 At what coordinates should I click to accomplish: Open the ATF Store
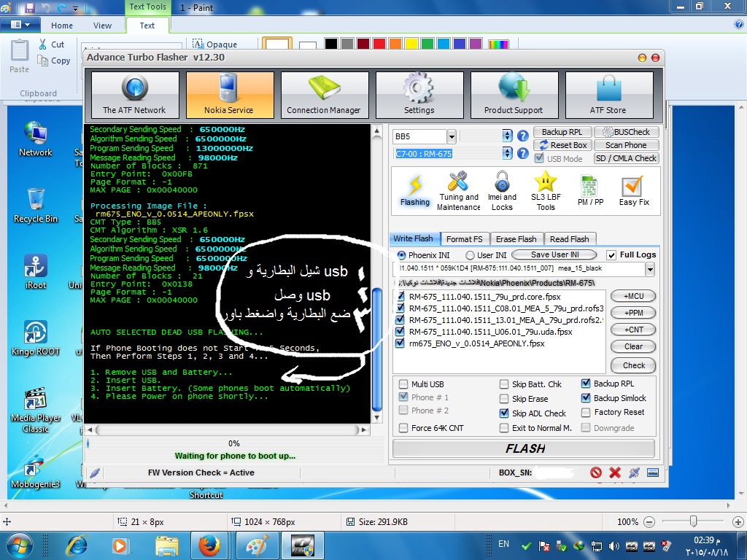609,95
